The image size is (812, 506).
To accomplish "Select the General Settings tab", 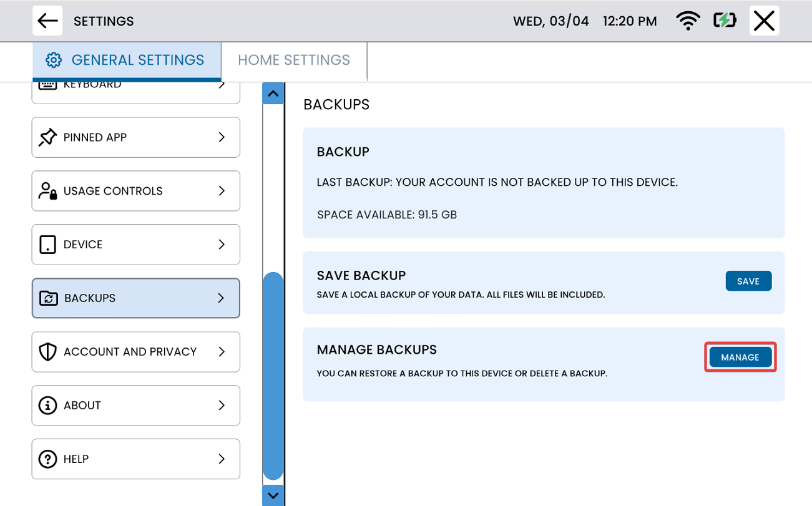I will (x=127, y=60).
